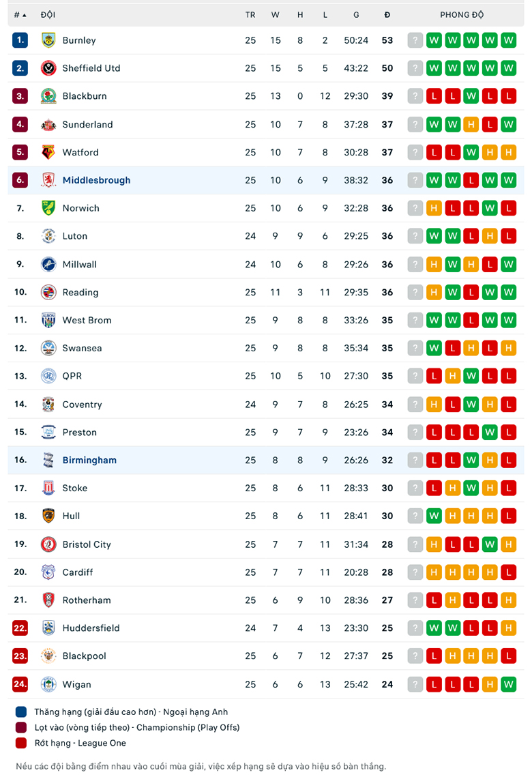
Task: Click the Hull club crest icon
Action: [48, 516]
